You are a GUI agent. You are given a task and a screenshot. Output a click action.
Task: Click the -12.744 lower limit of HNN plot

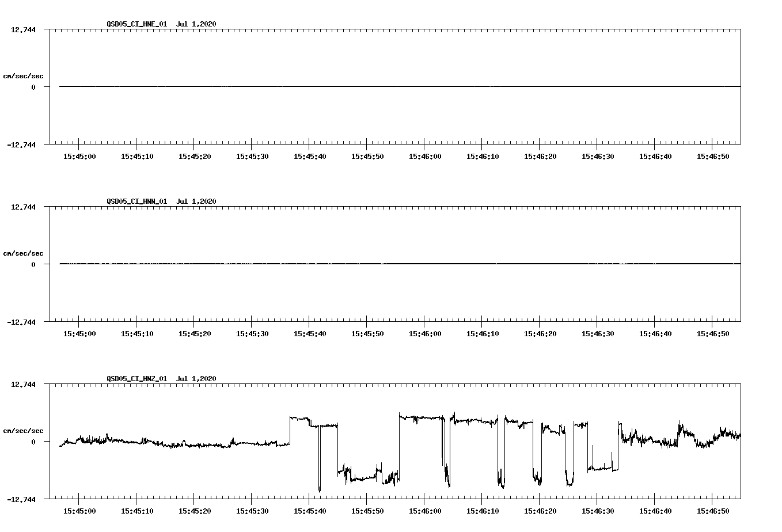click(21, 322)
